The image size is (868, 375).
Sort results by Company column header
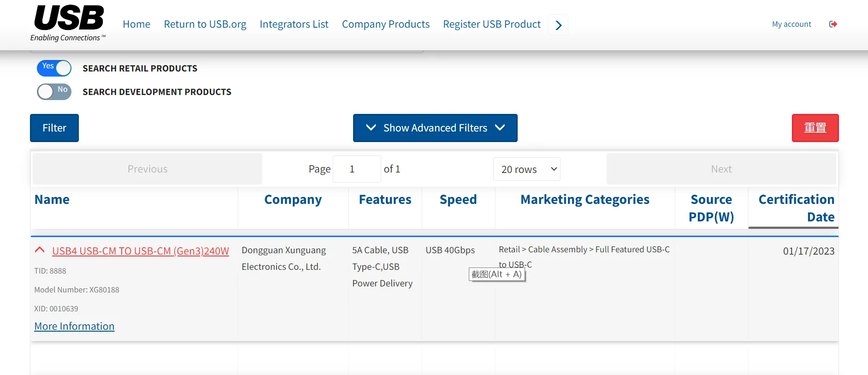point(293,199)
